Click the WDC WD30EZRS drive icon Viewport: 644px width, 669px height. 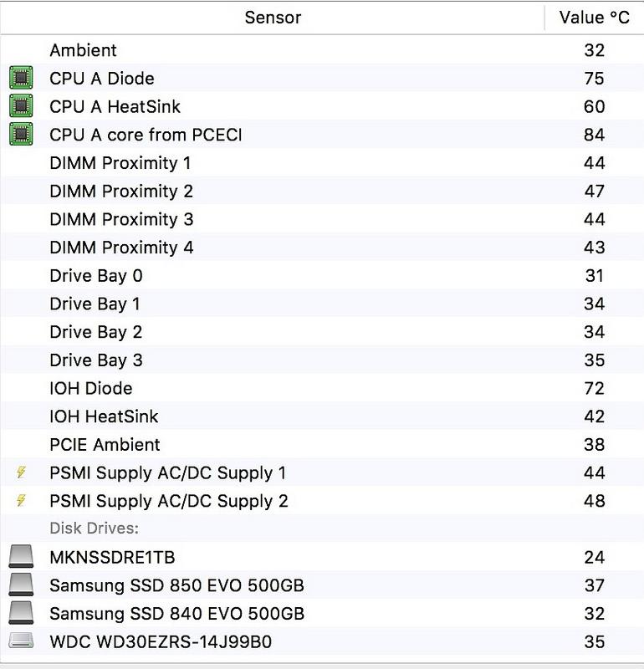(22, 641)
